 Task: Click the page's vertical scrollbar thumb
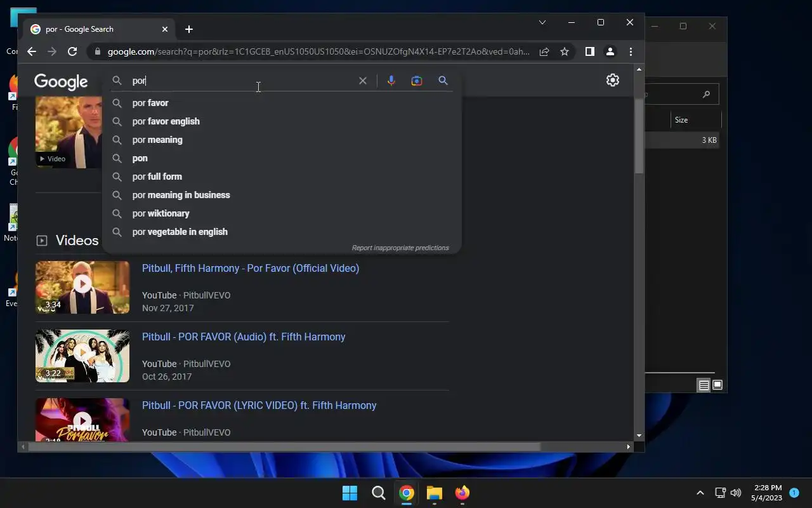(x=639, y=136)
